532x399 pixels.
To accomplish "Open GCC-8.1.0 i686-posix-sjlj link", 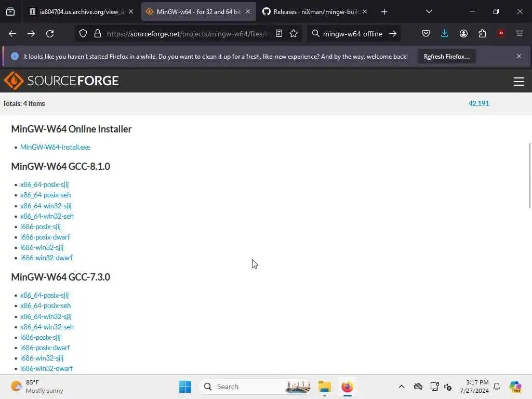I will pyautogui.click(x=41, y=227).
